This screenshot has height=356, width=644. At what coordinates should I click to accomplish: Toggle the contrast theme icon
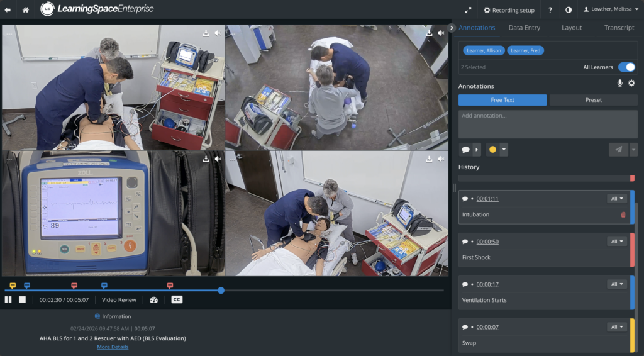pos(569,10)
